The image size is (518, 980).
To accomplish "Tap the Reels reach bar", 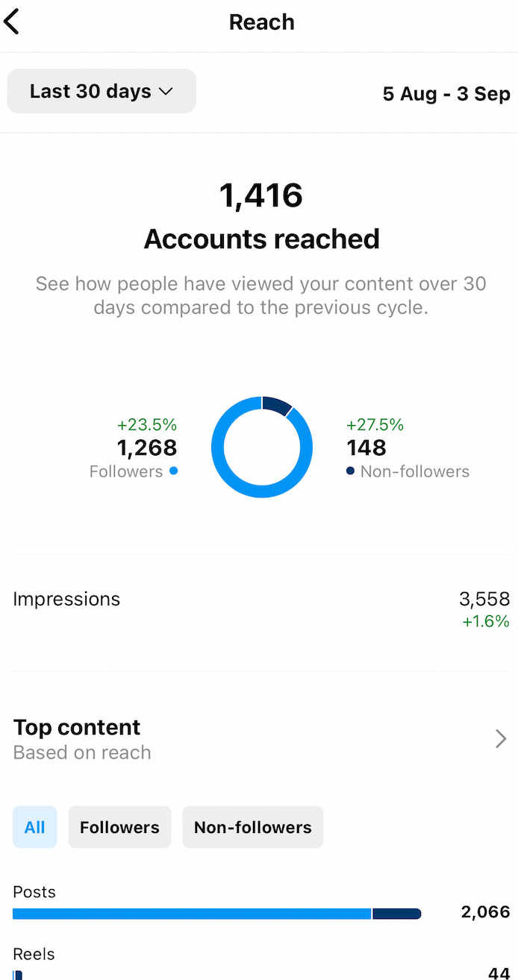I will click(18, 974).
